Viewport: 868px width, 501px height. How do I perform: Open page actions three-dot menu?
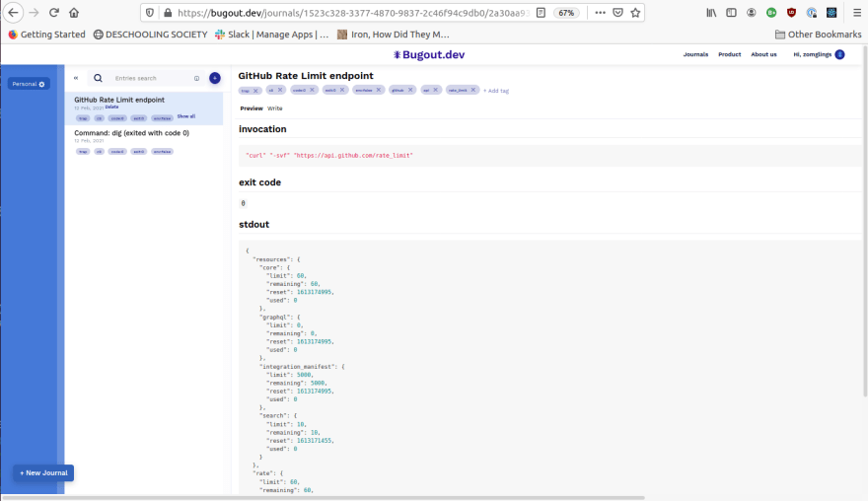coord(600,12)
